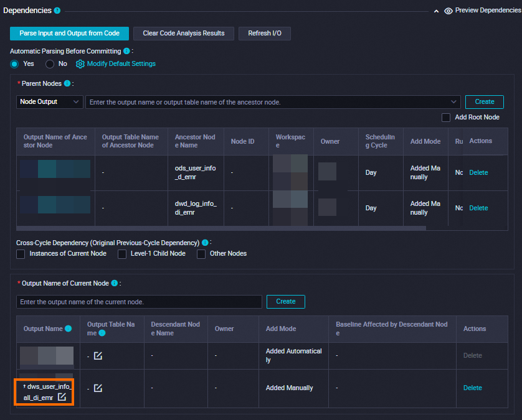Click the dwd_log_info_di_emr node name cell
The width and height of the screenshot is (522, 420).
(196, 208)
